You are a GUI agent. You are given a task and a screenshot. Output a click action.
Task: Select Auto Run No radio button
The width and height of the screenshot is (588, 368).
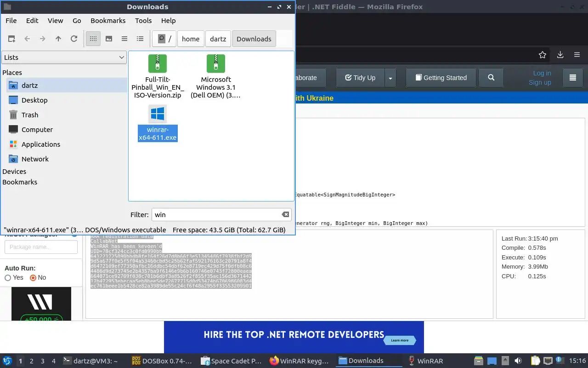33,278
